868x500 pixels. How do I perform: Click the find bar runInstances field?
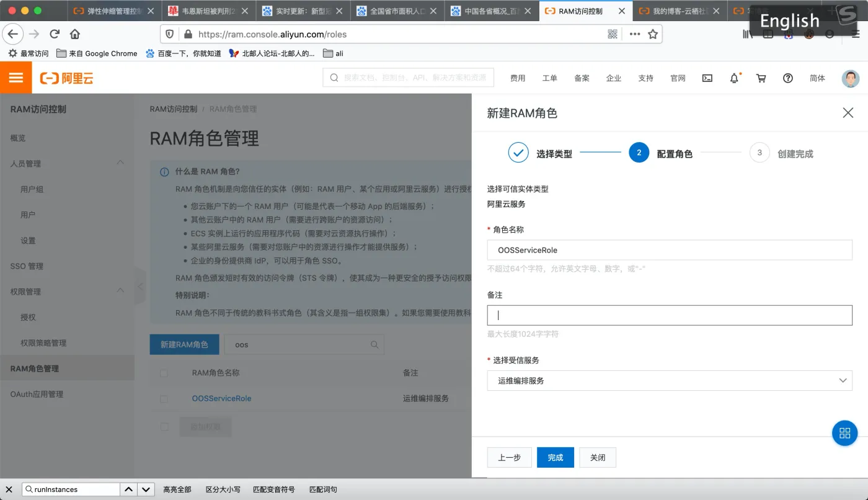coord(71,489)
